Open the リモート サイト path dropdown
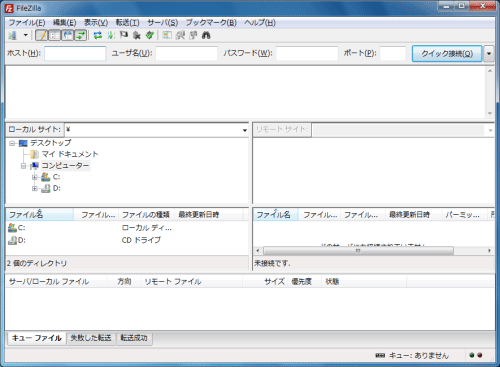 (490, 130)
